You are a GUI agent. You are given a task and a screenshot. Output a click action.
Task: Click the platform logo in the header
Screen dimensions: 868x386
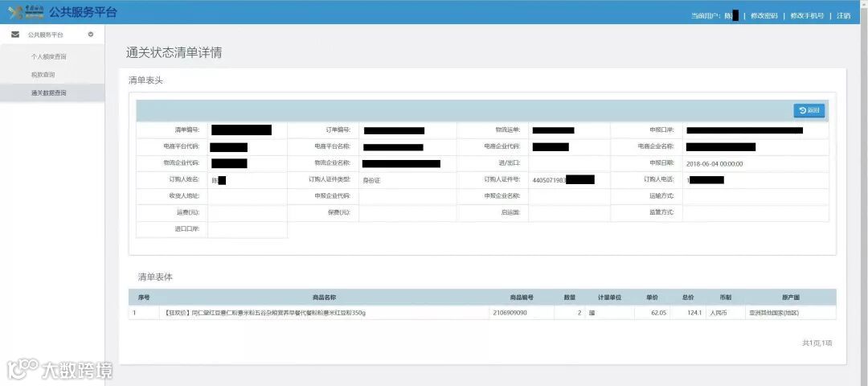click(x=26, y=12)
